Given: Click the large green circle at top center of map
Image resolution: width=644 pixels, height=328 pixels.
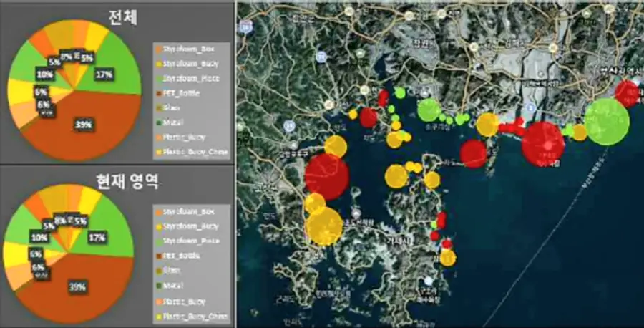Looking at the screenshot, I should coord(429,110).
